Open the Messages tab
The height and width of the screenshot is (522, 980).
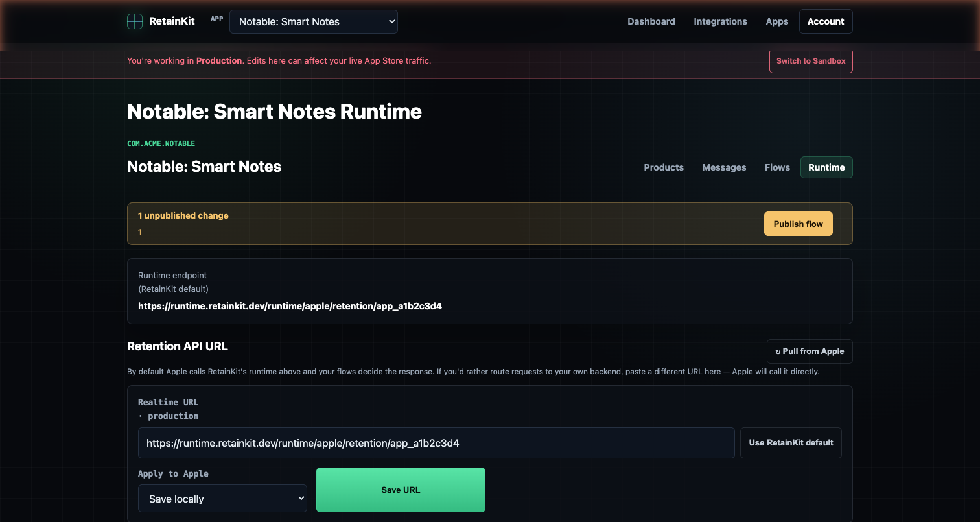click(x=724, y=167)
